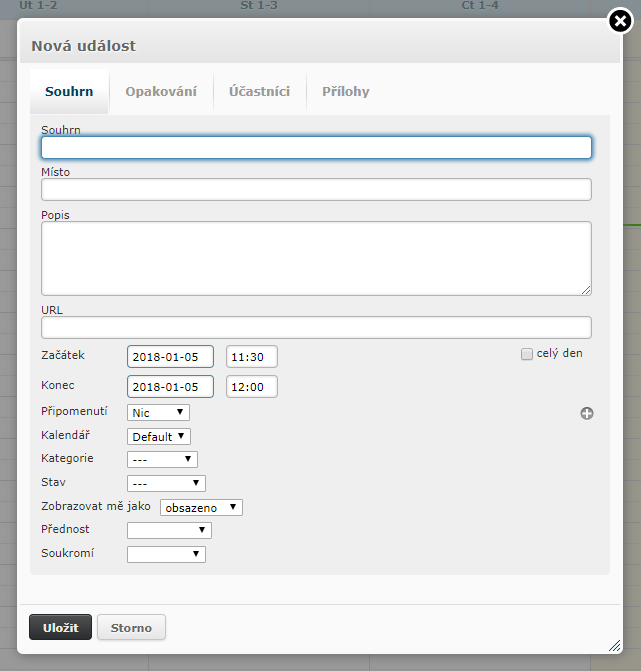Open the Účastníci tab

[x=259, y=92]
